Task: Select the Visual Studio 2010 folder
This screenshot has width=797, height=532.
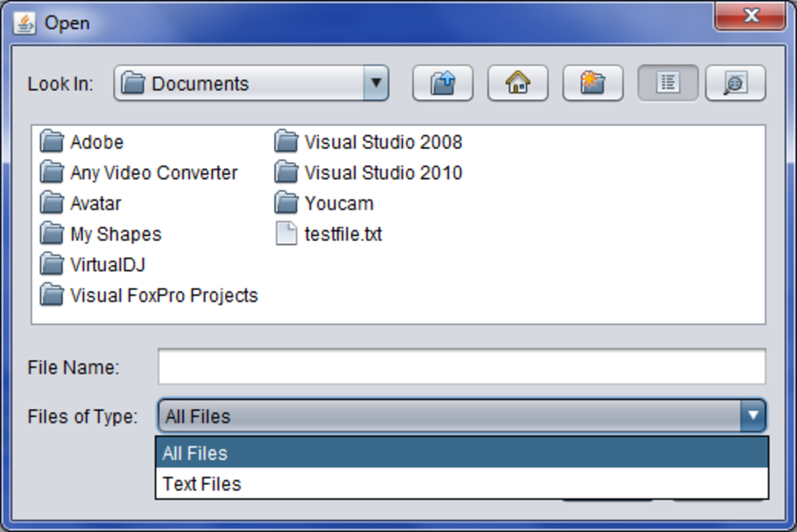Action: click(x=383, y=173)
